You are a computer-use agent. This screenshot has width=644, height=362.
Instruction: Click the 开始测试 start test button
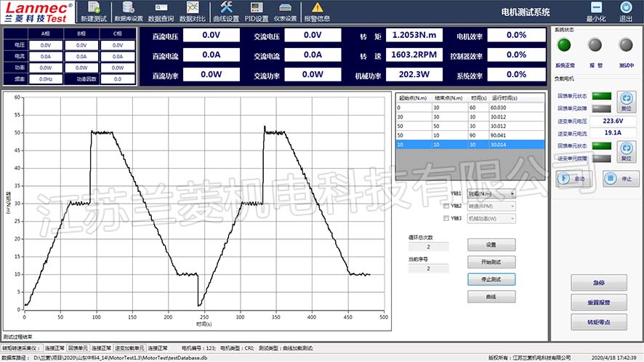[491, 262]
